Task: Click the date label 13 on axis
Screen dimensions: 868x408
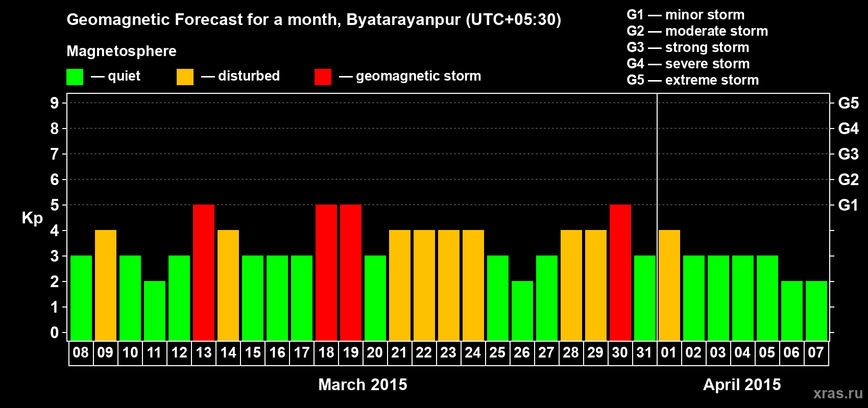Action: click(x=204, y=352)
